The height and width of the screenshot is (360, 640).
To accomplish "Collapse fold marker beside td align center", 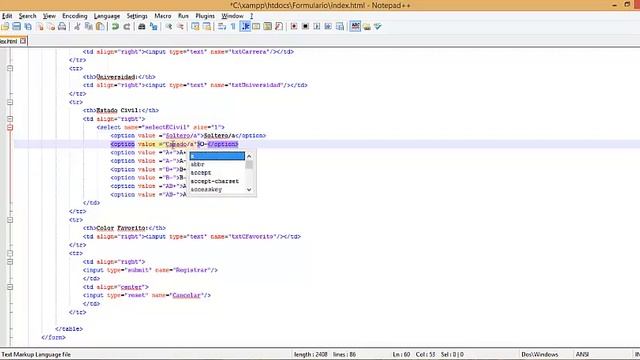I will 10,287.
